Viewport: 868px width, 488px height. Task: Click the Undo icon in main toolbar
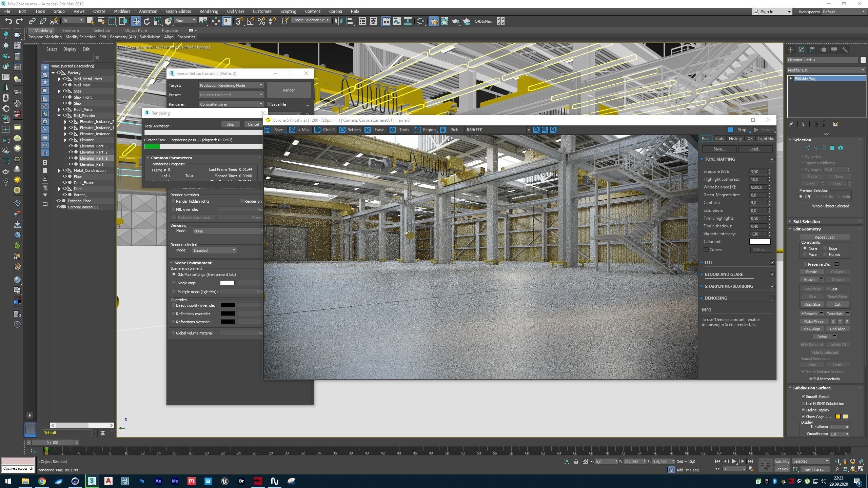(8, 21)
